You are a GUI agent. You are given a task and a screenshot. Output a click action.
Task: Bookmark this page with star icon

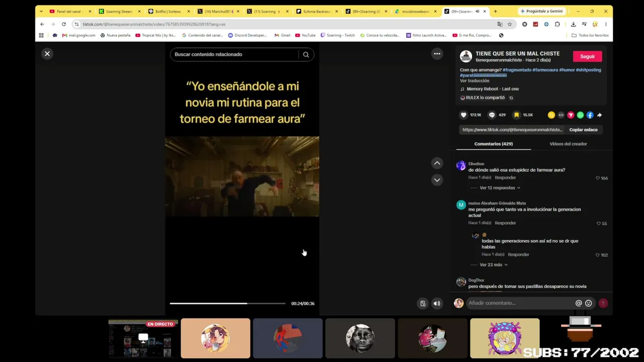point(510,24)
